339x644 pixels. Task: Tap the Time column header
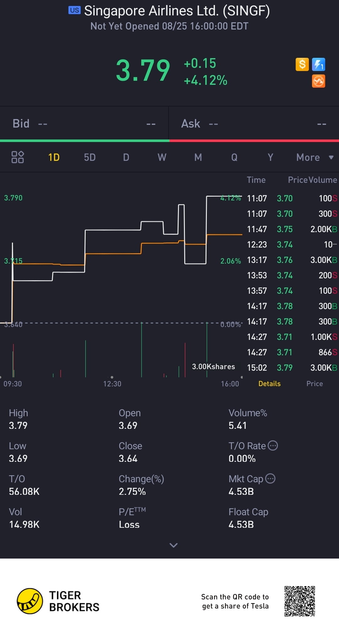pos(256,180)
